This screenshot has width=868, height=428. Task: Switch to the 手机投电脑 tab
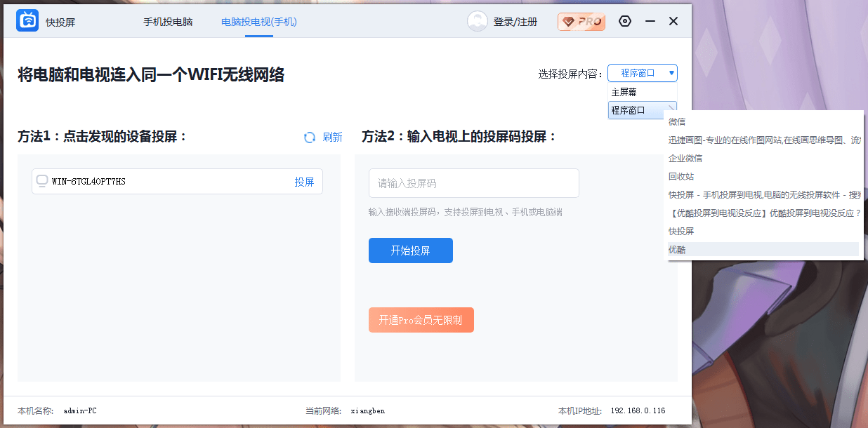click(x=168, y=22)
